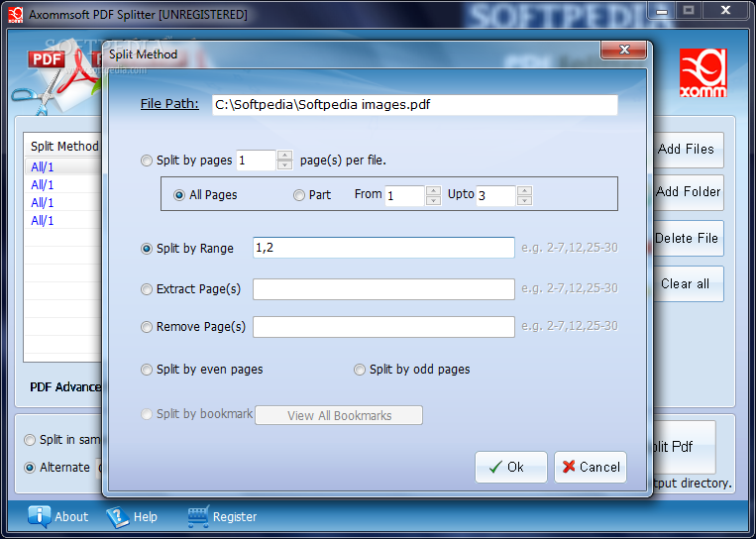Select the Alternate option in the main window
This screenshot has width=756, height=539.
30,468
